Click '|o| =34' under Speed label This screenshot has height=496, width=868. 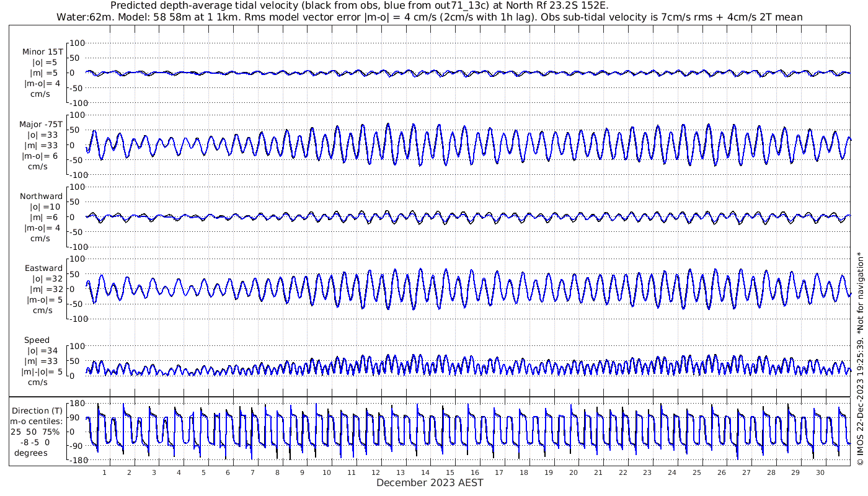pos(42,351)
